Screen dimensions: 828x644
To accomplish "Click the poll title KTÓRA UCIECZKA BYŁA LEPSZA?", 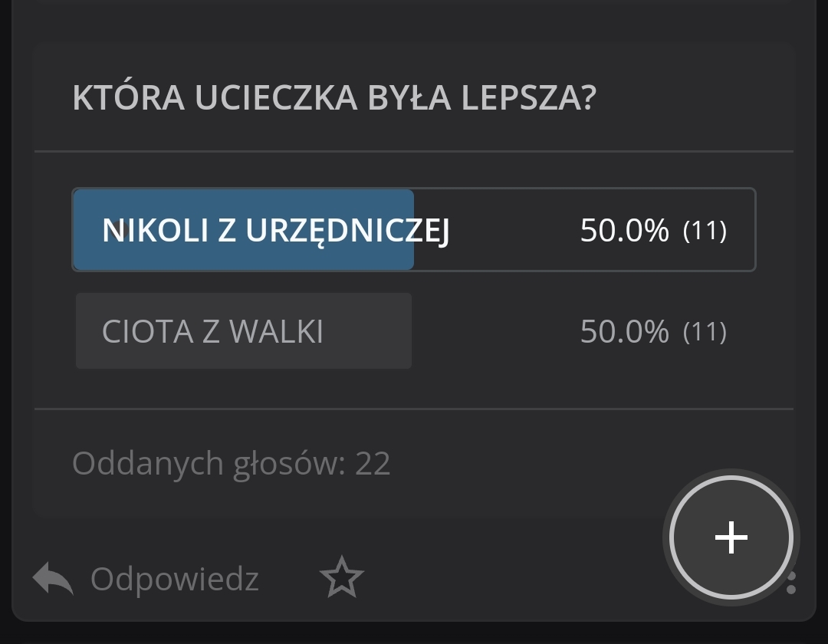I will (x=333, y=98).
